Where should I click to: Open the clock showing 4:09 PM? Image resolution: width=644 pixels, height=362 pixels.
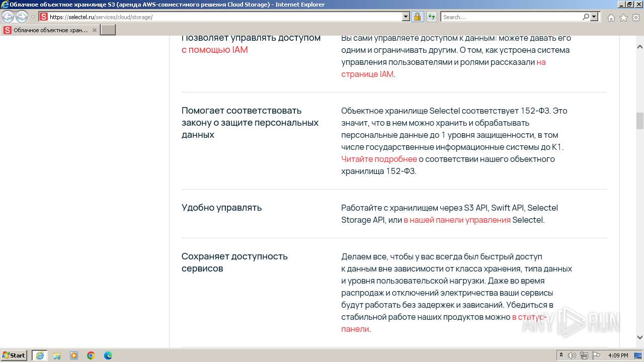(618, 355)
